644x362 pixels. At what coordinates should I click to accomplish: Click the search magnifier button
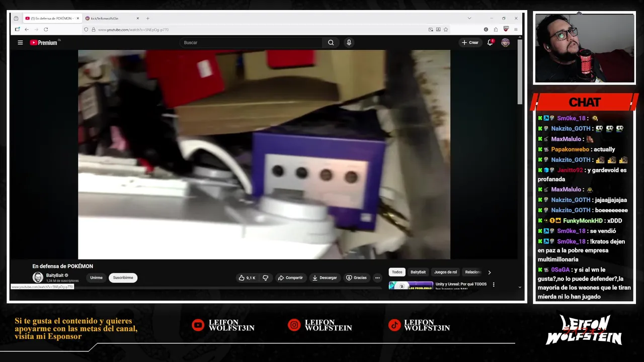[x=331, y=43]
